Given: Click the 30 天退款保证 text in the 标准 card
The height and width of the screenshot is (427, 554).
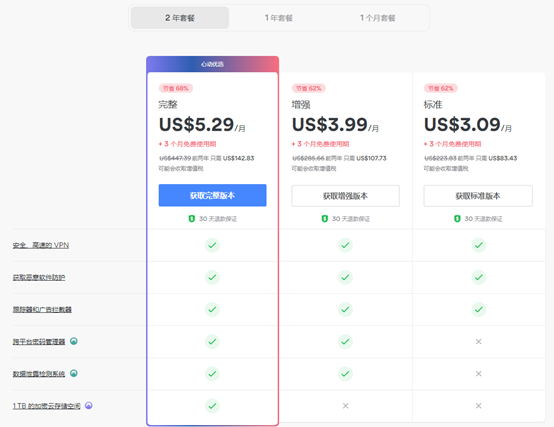Looking at the screenshot, I should [483, 219].
